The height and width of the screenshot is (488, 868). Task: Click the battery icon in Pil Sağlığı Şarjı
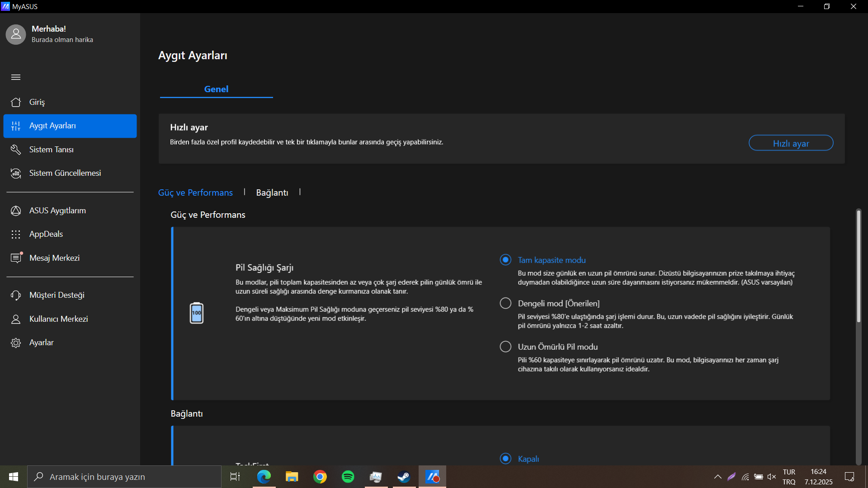click(197, 313)
